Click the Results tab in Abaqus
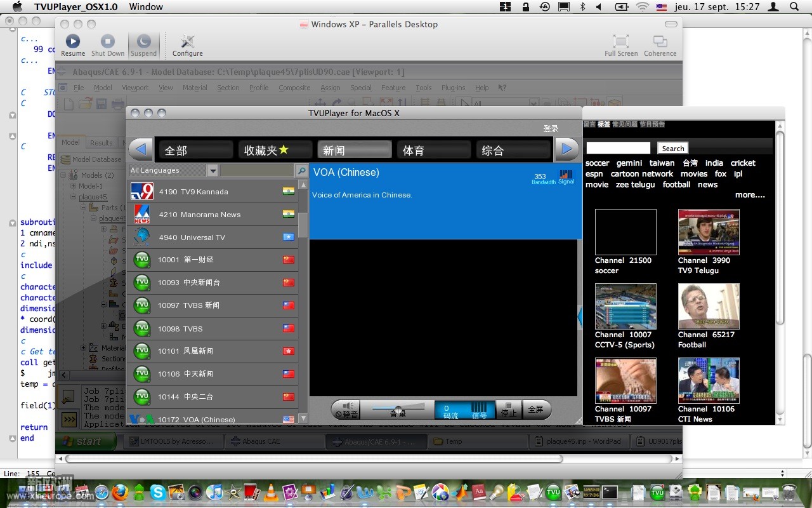The width and height of the screenshot is (812, 508). (101, 143)
